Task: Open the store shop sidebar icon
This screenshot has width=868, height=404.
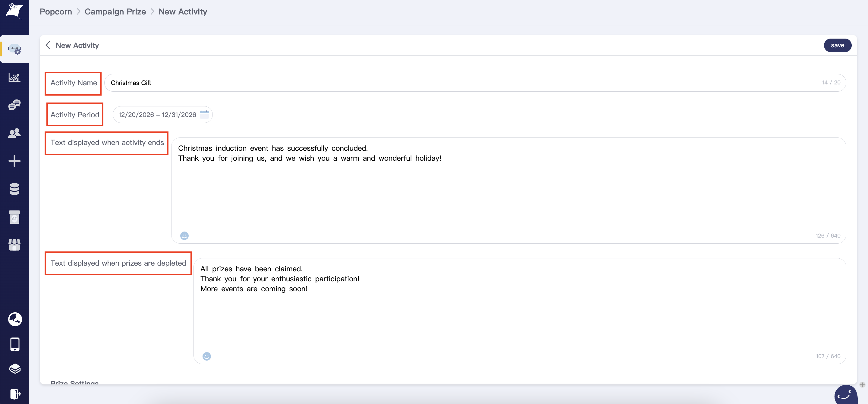Action: [x=14, y=245]
